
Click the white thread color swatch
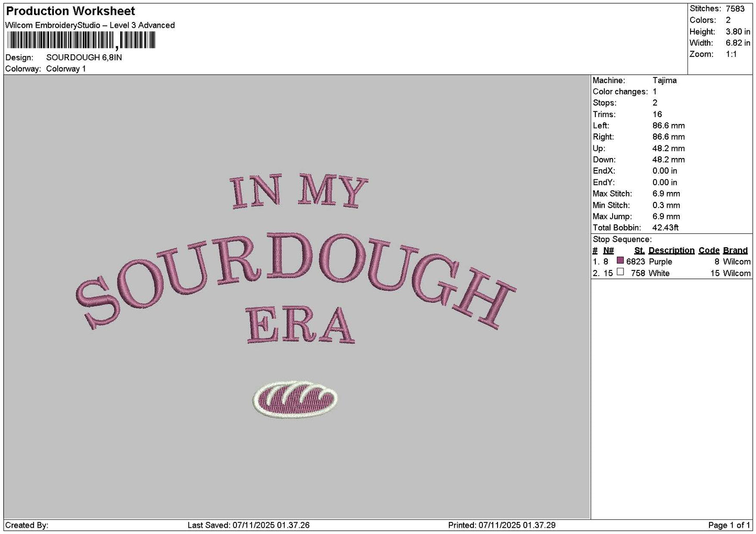tap(620, 272)
